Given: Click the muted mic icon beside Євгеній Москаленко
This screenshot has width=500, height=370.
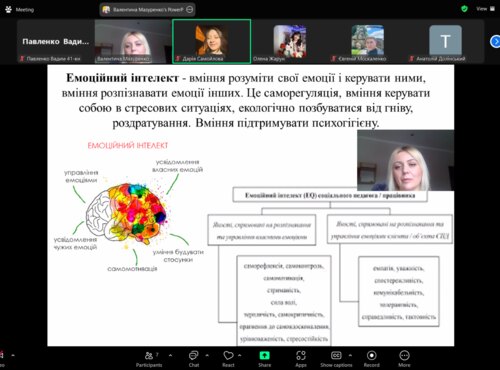Looking at the screenshot, I should click(x=334, y=59).
